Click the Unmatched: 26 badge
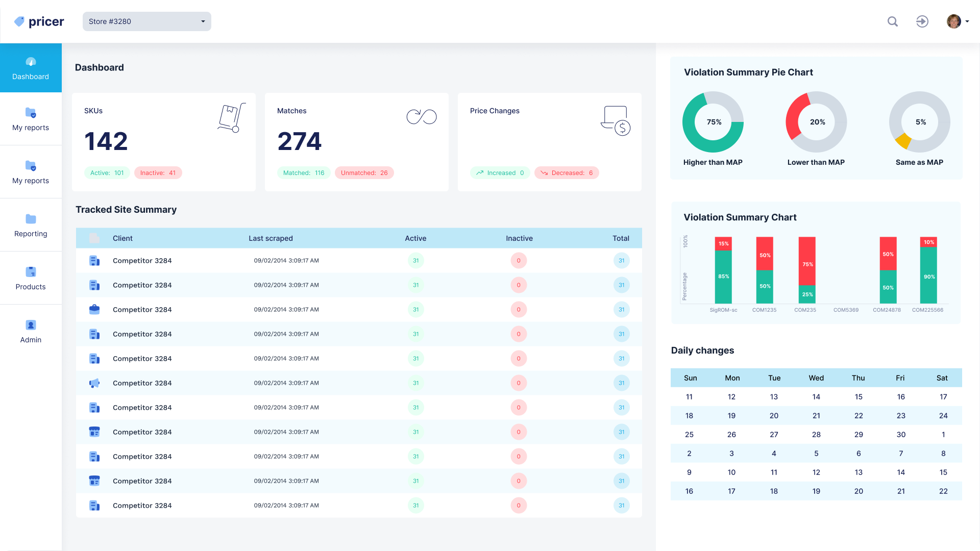This screenshot has height=551, width=980. (x=364, y=173)
